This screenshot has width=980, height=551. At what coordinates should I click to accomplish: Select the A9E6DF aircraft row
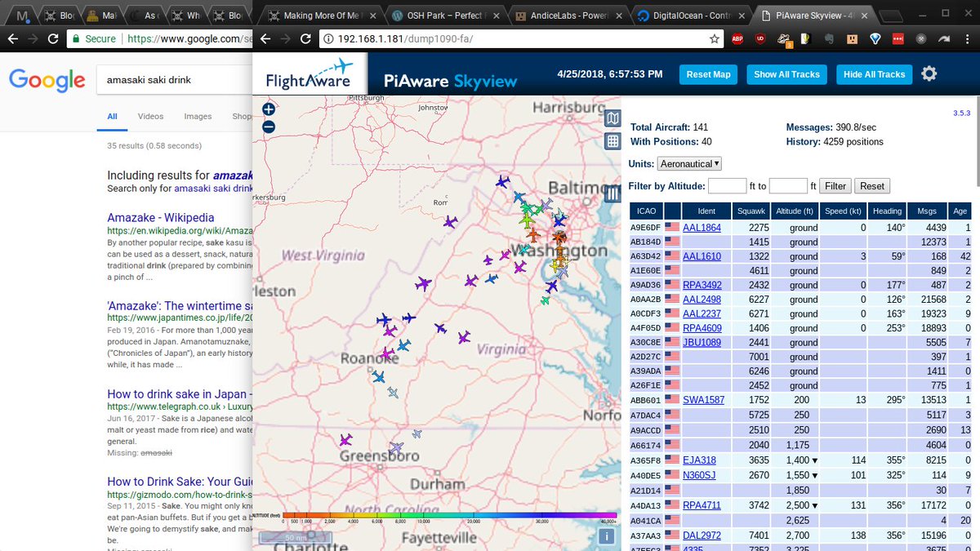801,228
